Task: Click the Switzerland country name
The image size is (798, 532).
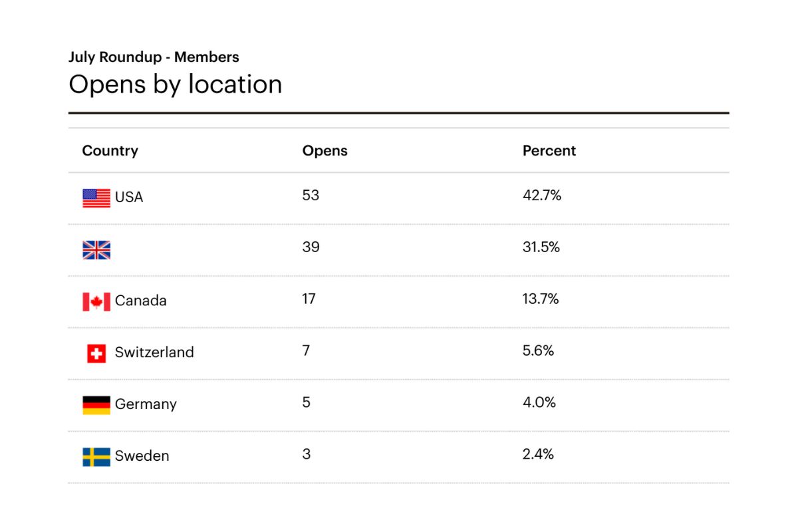Action: click(154, 352)
